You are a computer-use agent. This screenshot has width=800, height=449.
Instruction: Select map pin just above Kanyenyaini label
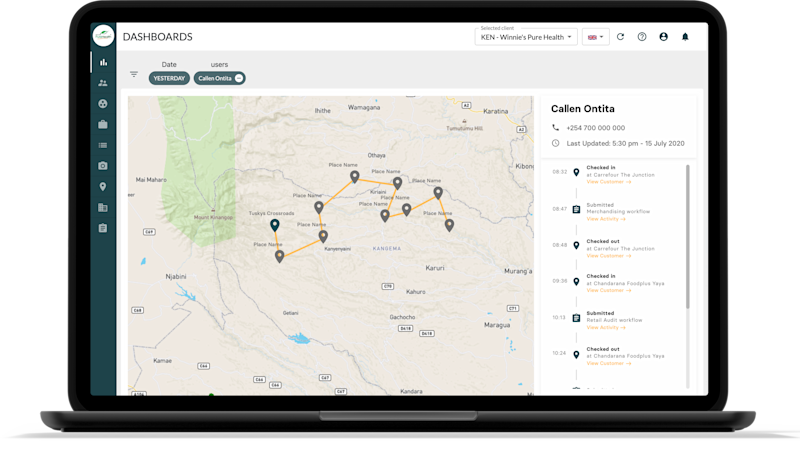coord(323,236)
